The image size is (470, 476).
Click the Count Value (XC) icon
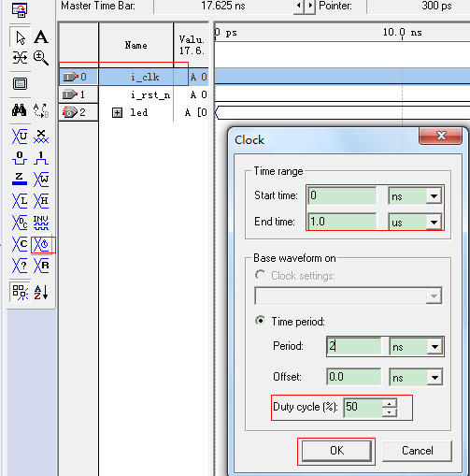coord(20,244)
